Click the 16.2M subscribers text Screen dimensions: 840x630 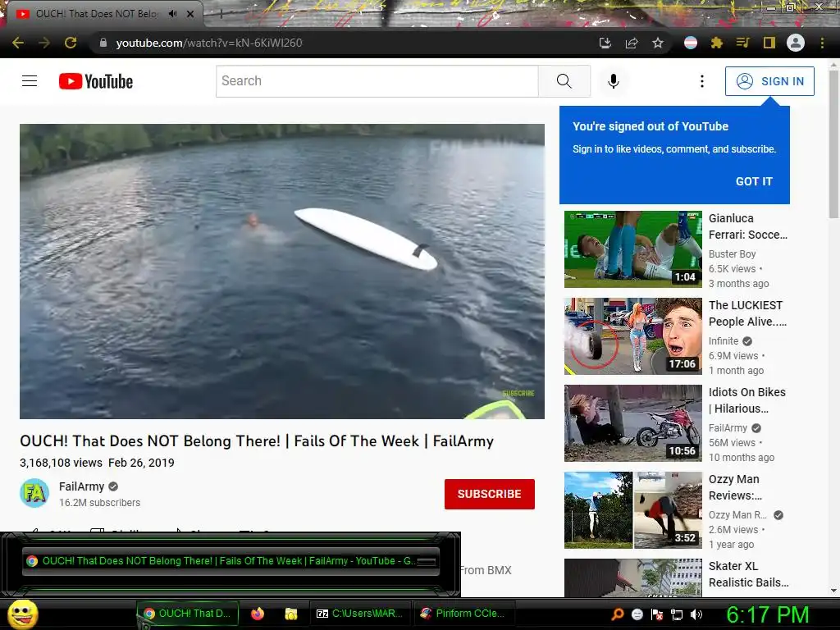pyautogui.click(x=99, y=503)
